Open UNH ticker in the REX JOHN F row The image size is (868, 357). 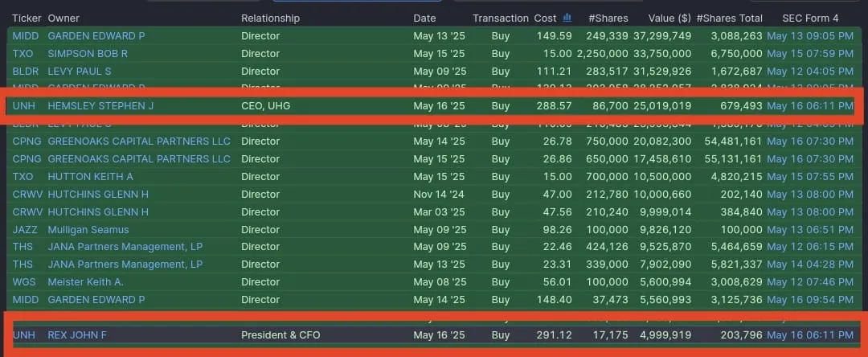23,334
